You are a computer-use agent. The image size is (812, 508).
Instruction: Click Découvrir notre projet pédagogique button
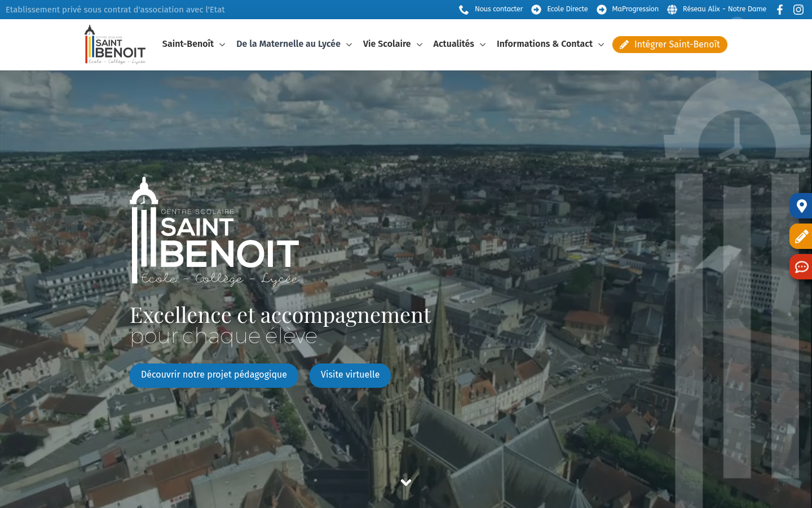point(214,375)
